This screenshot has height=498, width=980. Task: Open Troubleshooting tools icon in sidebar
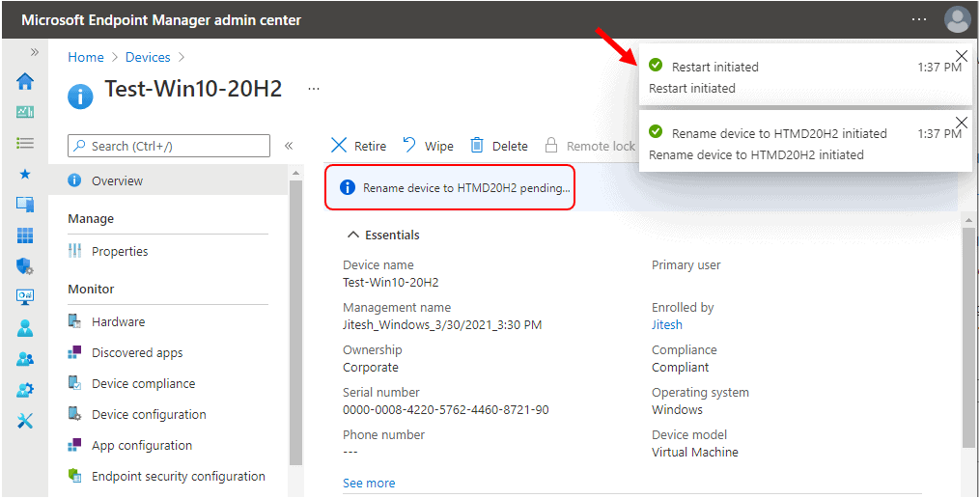pos(25,421)
